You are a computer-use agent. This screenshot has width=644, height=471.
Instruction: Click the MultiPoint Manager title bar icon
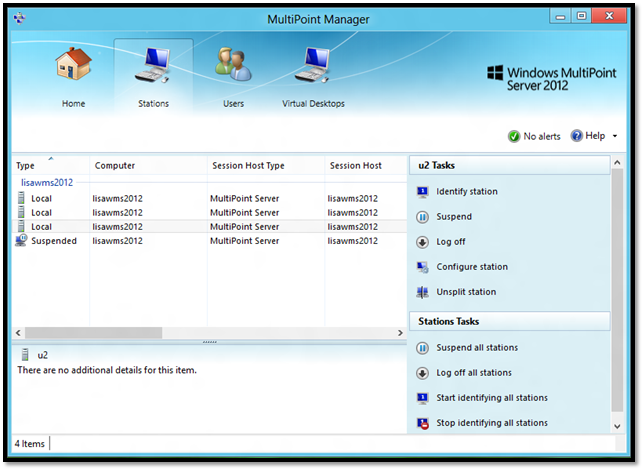19,18
